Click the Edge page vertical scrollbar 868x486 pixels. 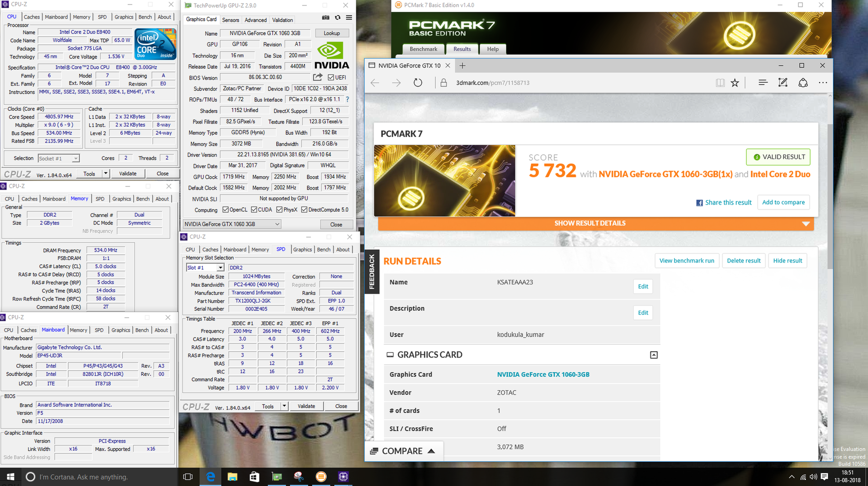830,196
